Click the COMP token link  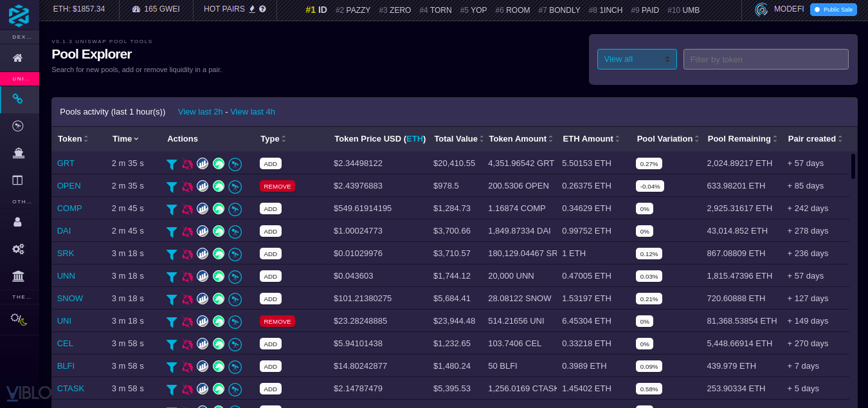pyautogui.click(x=69, y=209)
